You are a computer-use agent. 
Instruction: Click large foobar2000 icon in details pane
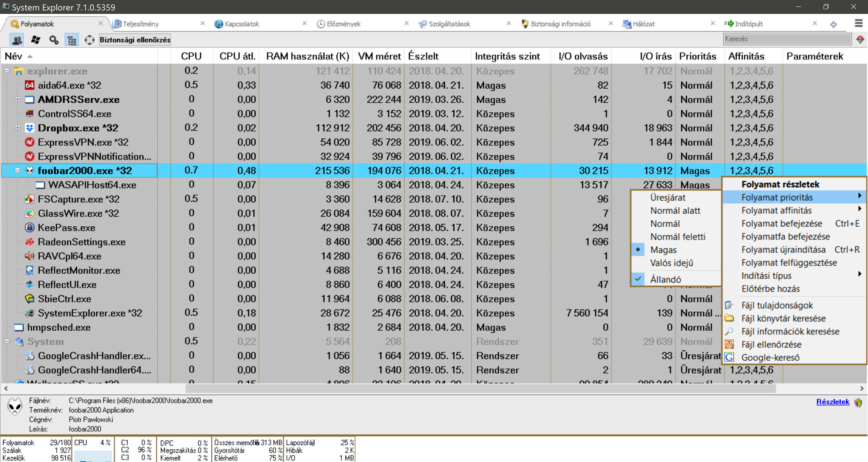pyautogui.click(x=15, y=407)
